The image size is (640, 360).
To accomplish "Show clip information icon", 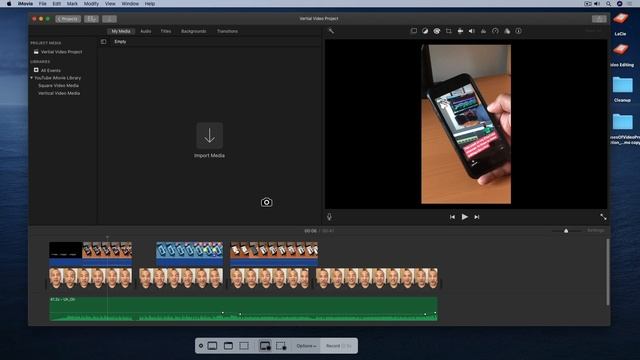I will [x=518, y=31].
